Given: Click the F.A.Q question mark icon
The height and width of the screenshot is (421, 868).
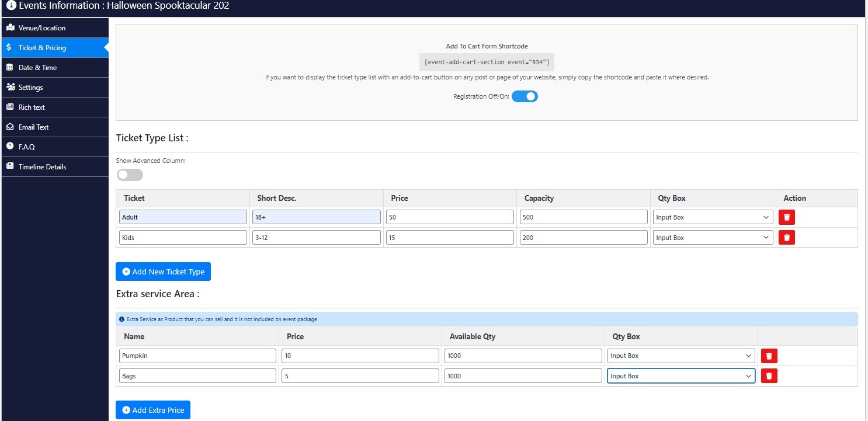Looking at the screenshot, I should tap(10, 147).
